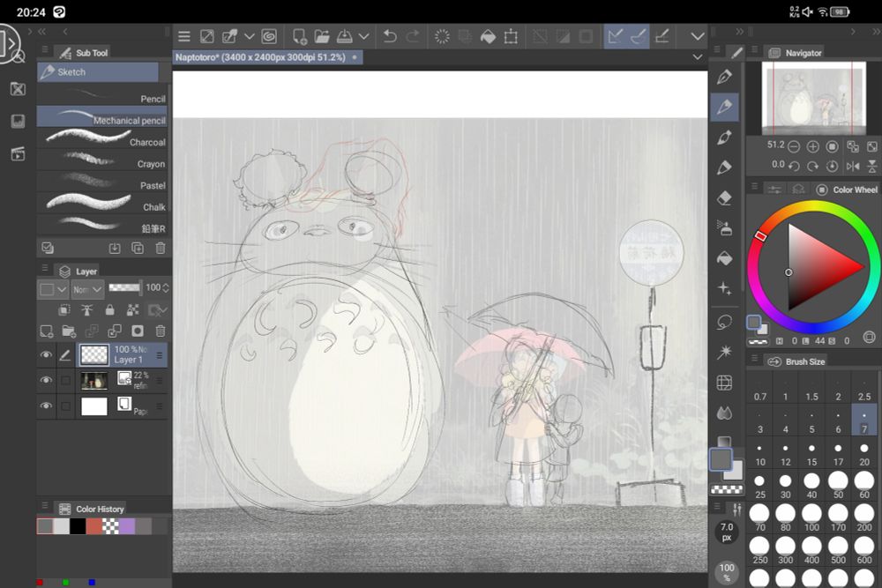Select the Pastel brush

click(x=102, y=182)
